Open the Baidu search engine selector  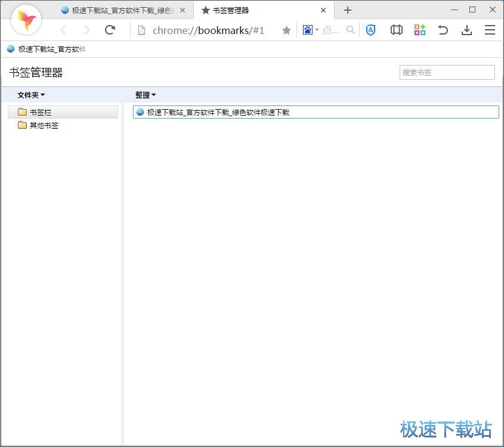tap(310, 30)
